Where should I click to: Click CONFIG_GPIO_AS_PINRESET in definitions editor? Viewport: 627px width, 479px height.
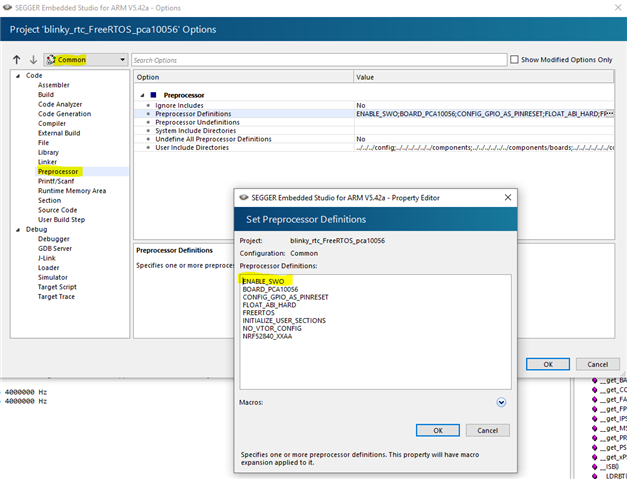285,297
